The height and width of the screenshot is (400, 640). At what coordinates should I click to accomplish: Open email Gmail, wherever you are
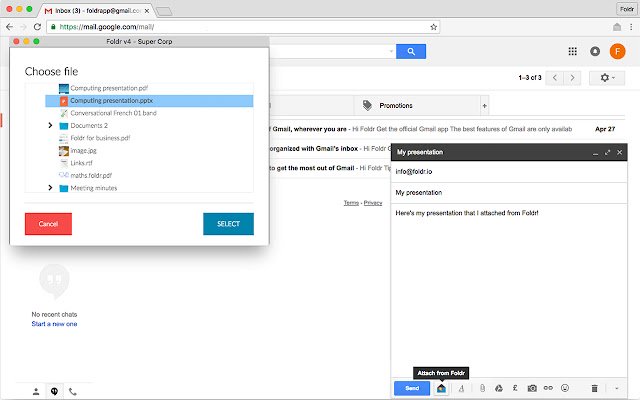point(447,129)
